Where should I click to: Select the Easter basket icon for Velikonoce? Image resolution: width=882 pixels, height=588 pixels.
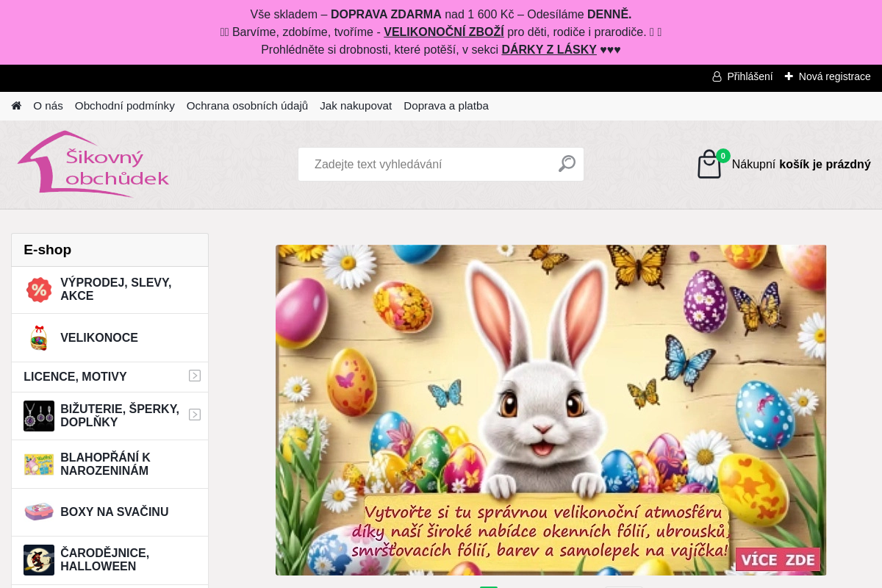(39, 338)
